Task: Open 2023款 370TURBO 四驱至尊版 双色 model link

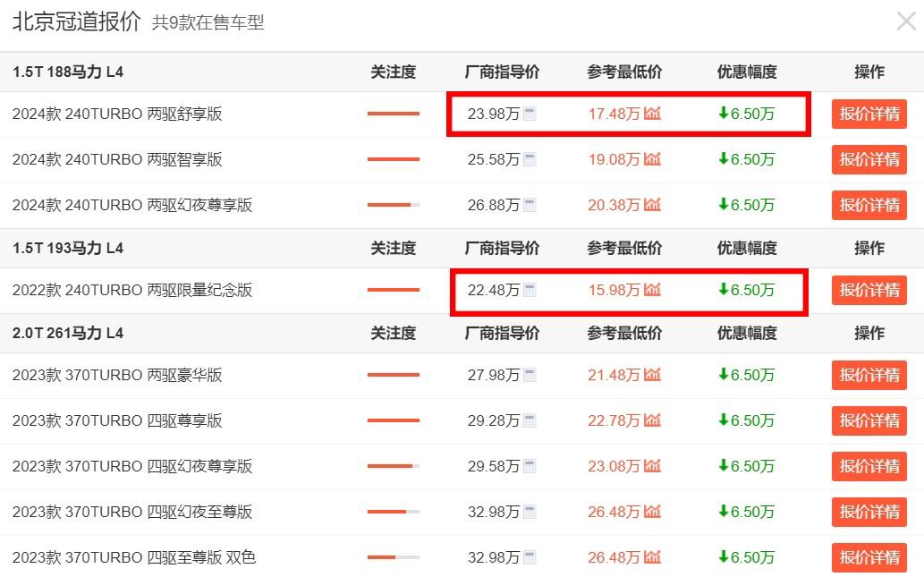Action: click(134, 557)
